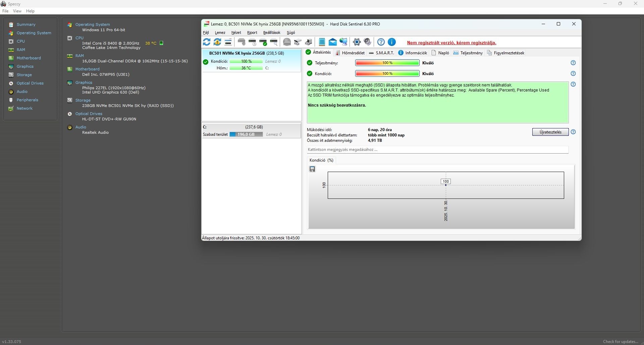This screenshot has width=644, height=345.
Task: Open Speccy's File menu
Action: (5, 11)
